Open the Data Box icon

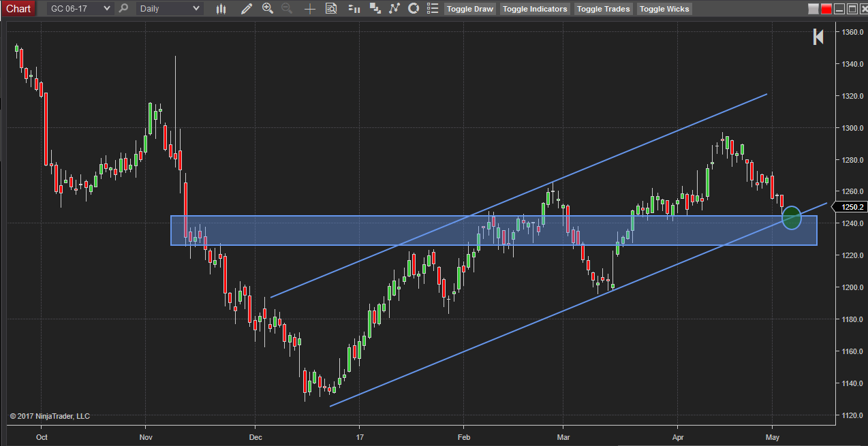(332, 9)
